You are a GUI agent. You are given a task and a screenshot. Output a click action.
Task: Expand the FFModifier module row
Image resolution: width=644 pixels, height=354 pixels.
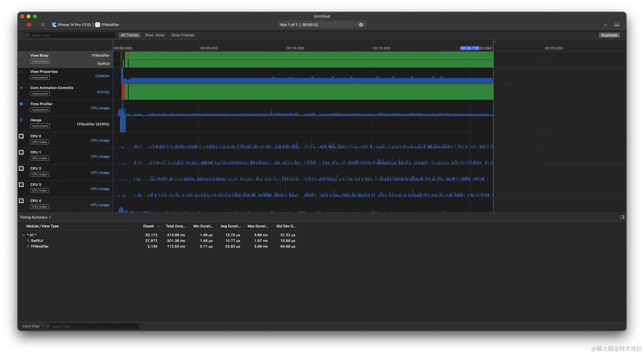click(28, 246)
